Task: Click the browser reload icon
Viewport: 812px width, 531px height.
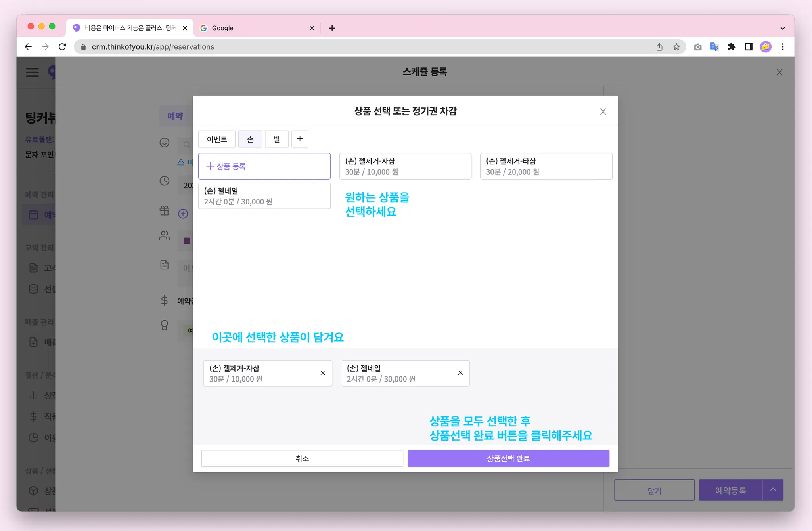Action: click(62, 47)
